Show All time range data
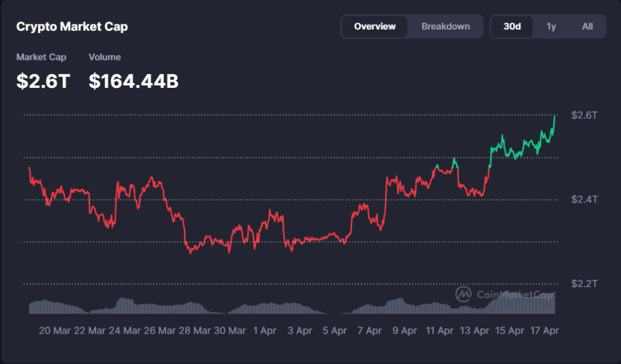The width and height of the screenshot is (621, 364). coord(587,27)
